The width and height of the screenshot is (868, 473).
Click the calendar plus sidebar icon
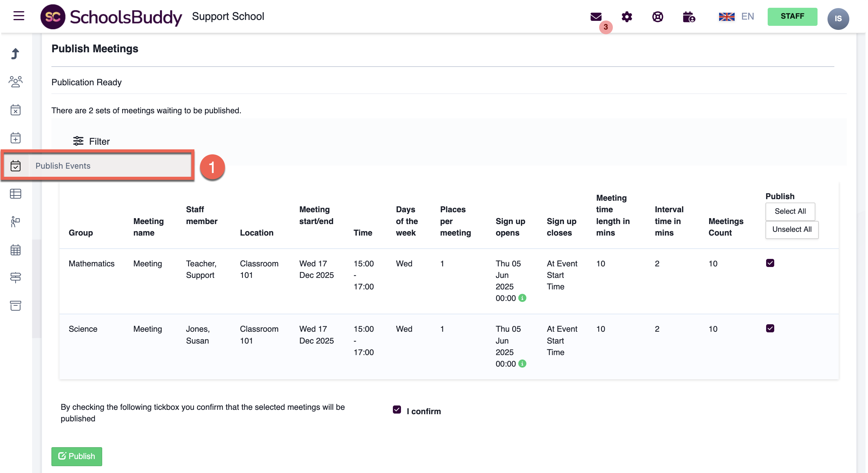(16, 138)
